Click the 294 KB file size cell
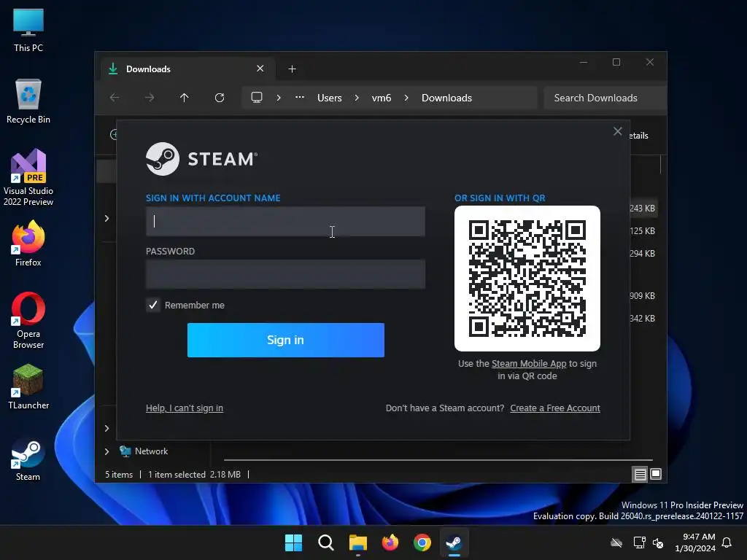This screenshot has width=747, height=560. 642,253
